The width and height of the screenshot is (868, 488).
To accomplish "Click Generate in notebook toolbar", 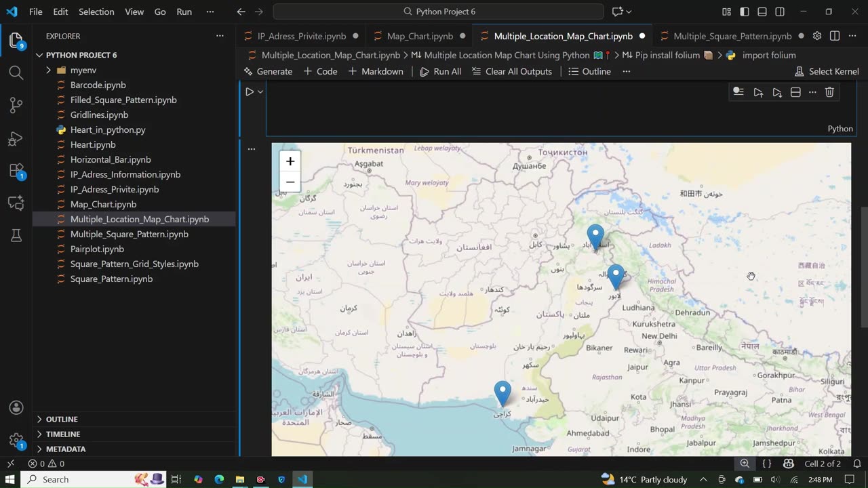I will pyautogui.click(x=268, y=71).
